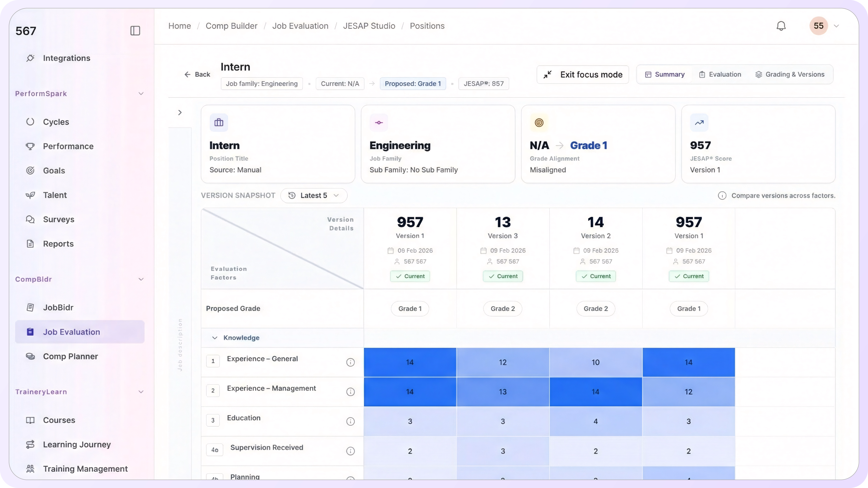Viewport: 868px width, 488px height.
Task: Click 'JESAP®: 857' header chip
Action: 484,84
